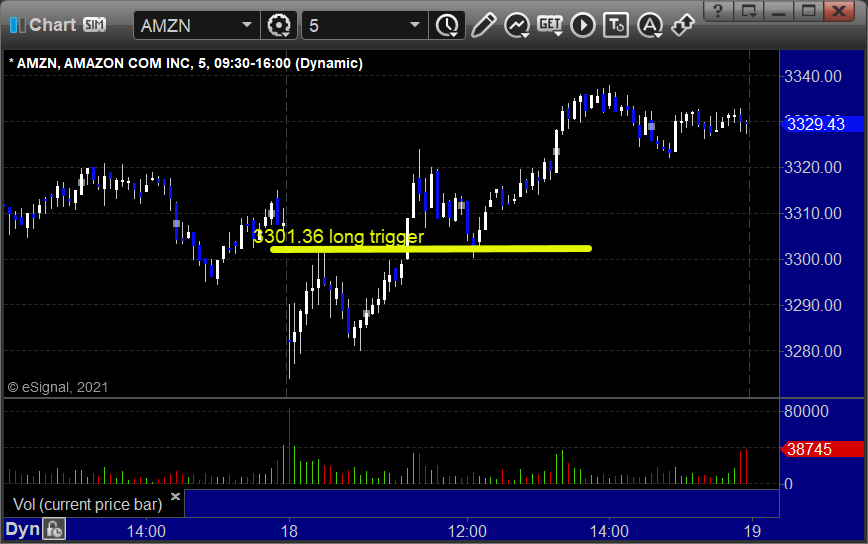This screenshot has width=868, height=544.
Task: Click the 3320.00 price axis label
Action: pyautogui.click(x=813, y=167)
